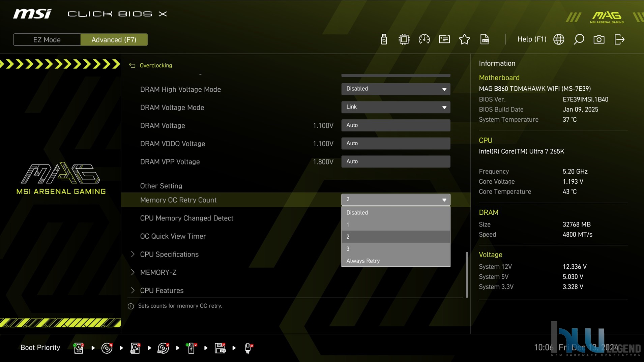Image resolution: width=644 pixels, height=362 pixels.
Task: Open DRAM High Voltage Mode dropdown
Action: [396, 89]
